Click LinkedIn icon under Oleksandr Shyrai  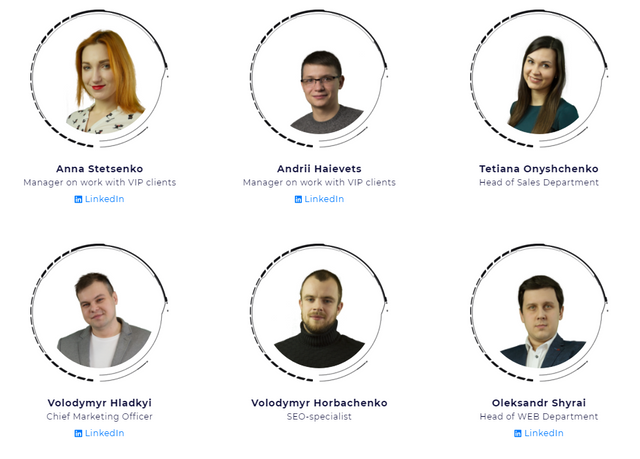tap(518, 433)
